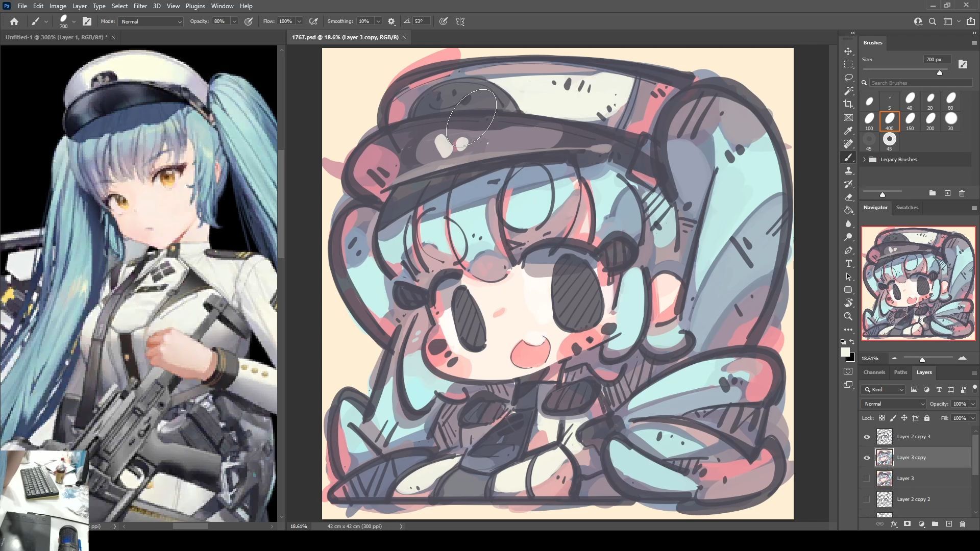Image resolution: width=980 pixels, height=551 pixels.
Task: Select the Crop tool
Action: click(848, 105)
